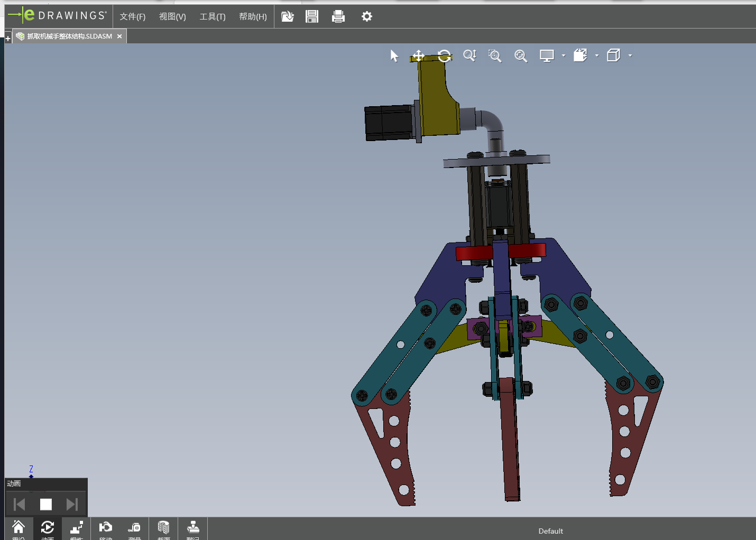
Task: Expand the cube display style dropdown arrow
Action: pyautogui.click(x=630, y=55)
